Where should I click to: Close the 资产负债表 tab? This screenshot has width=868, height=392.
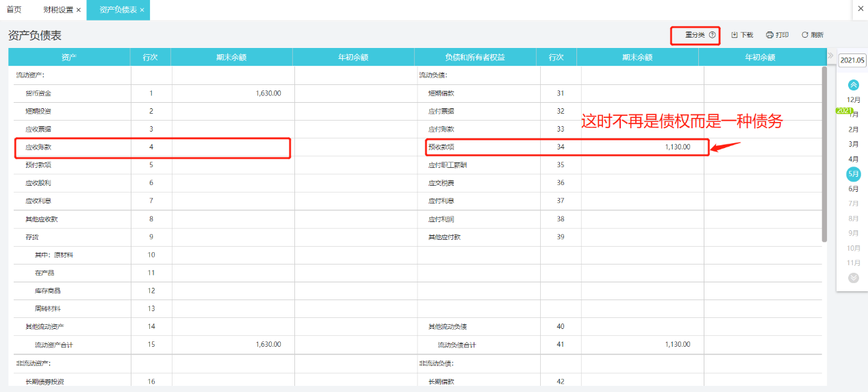pyautogui.click(x=142, y=10)
